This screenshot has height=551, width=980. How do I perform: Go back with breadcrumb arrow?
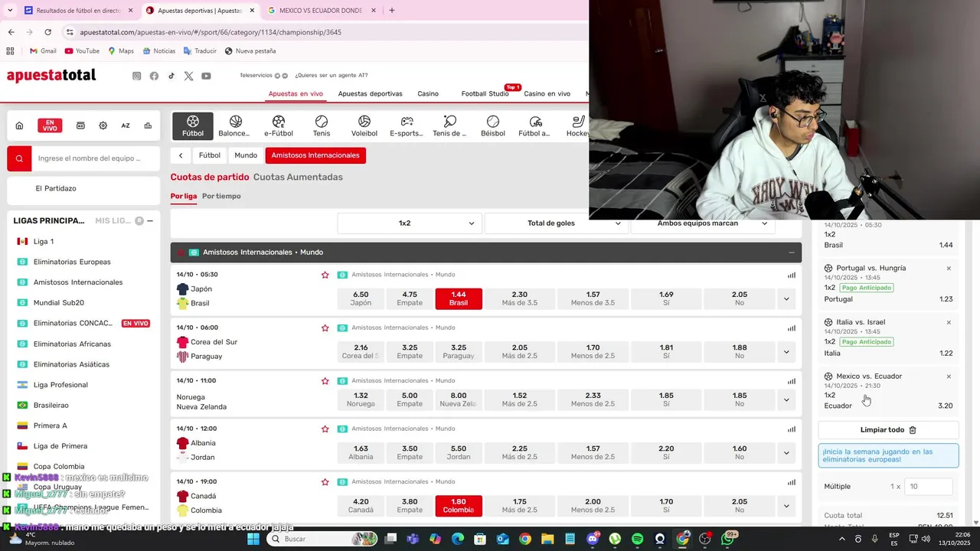click(x=181, y=155)
